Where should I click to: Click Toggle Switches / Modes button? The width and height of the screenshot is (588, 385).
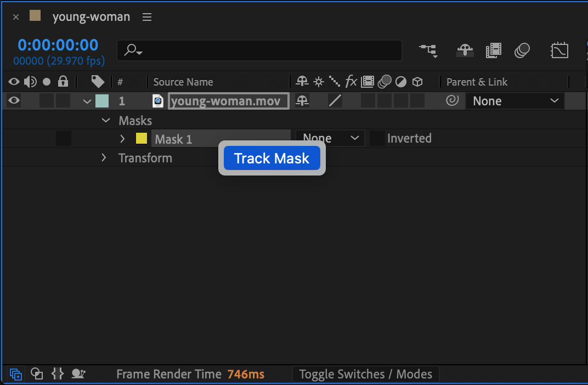(366, 375)
